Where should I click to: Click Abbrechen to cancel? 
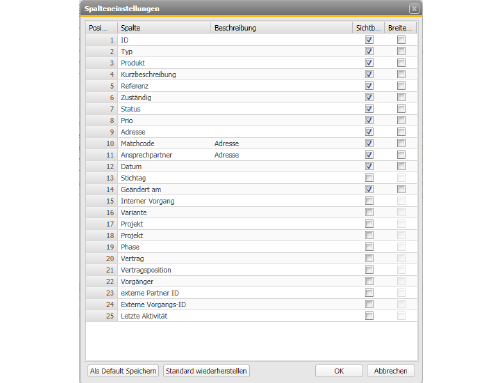[x=391, y=371]
